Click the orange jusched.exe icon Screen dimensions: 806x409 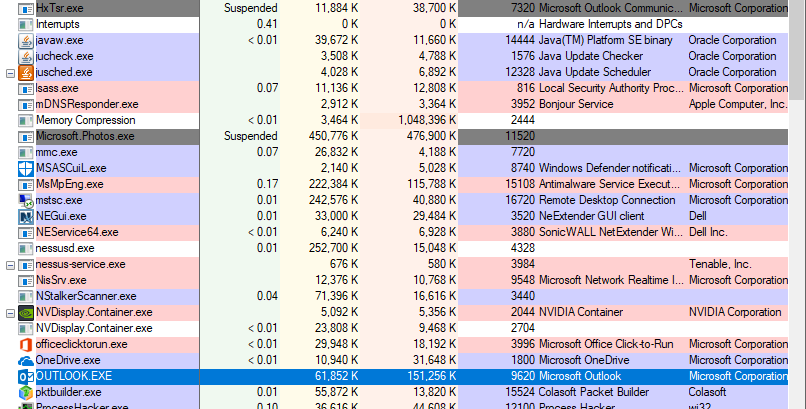point(26,72)
